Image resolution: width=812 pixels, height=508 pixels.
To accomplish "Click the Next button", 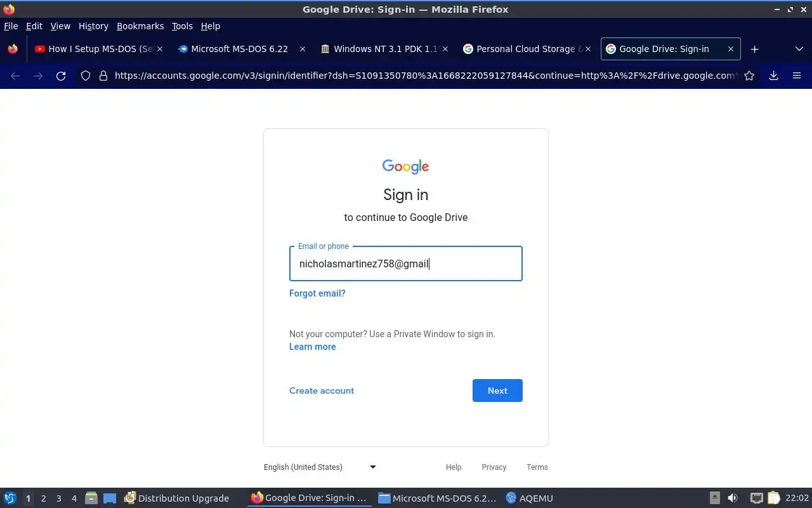I will (x=497, y=391).
